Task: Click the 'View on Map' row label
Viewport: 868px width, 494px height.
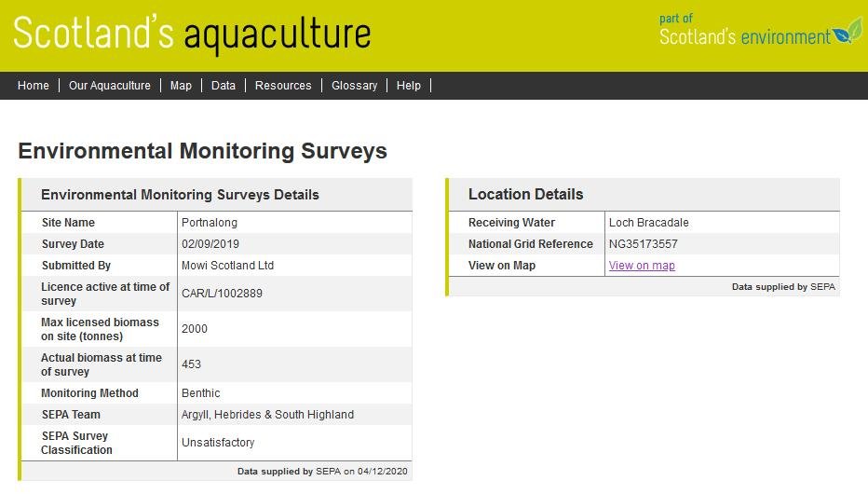Action: click(x=502, y=266)
